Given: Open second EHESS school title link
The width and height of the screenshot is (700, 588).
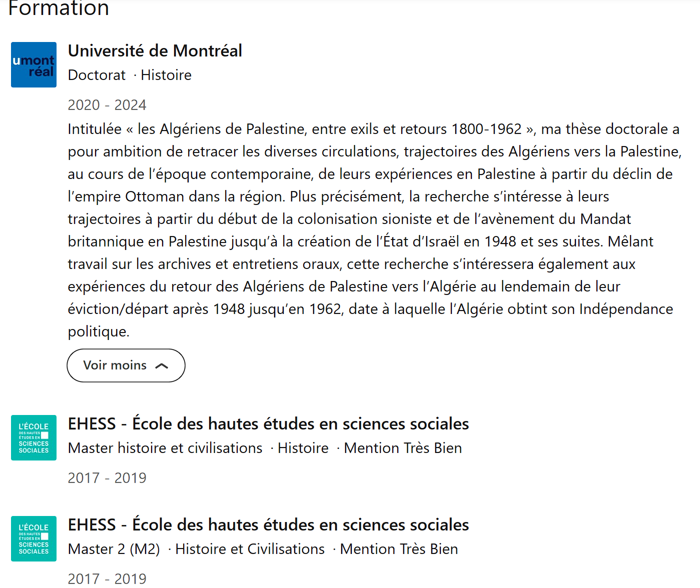Looking at the screenshot, I should [268, 524].
